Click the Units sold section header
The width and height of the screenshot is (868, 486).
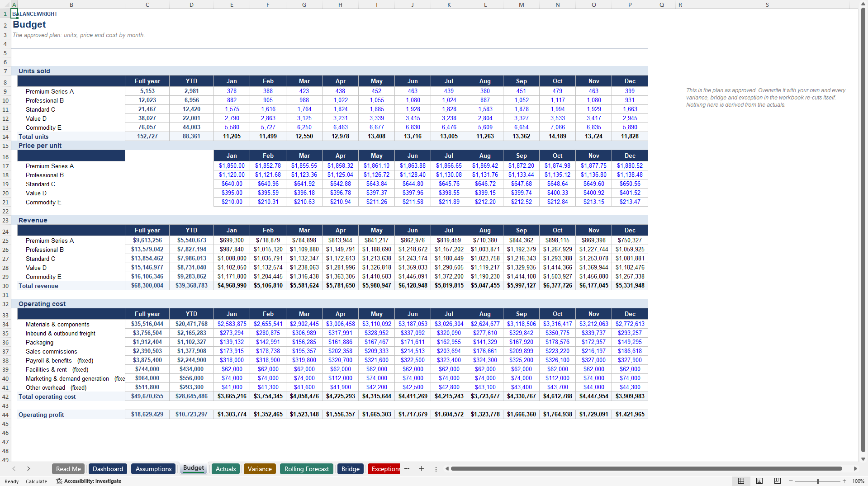click(x=34, y=71)
